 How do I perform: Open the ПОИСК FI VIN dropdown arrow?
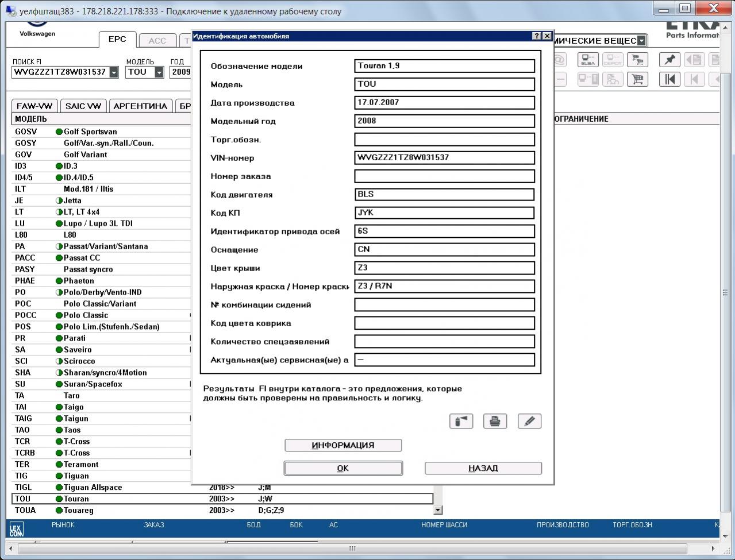[114, 72]
